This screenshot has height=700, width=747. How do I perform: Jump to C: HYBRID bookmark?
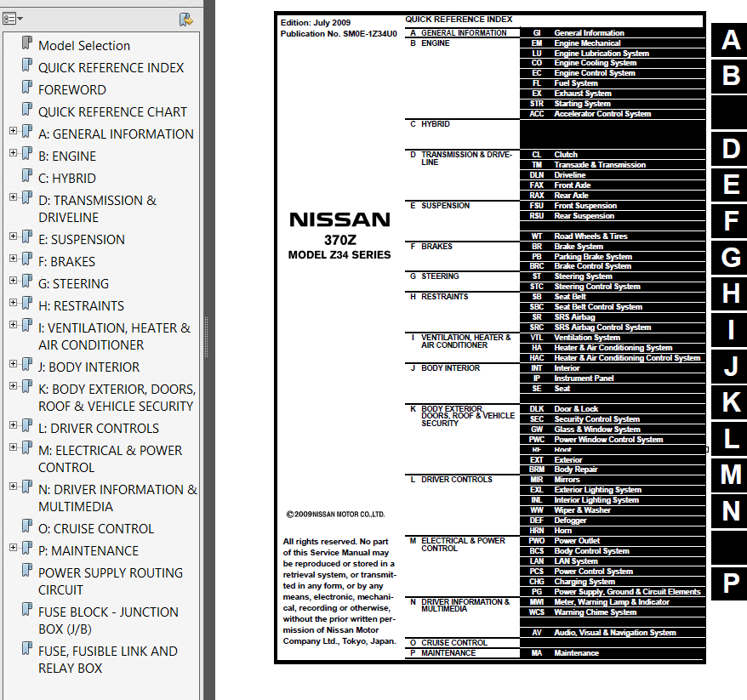67,179
